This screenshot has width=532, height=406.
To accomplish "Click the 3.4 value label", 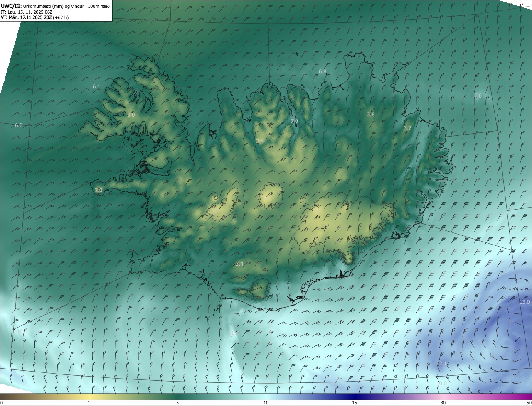I will coord(239,264).
